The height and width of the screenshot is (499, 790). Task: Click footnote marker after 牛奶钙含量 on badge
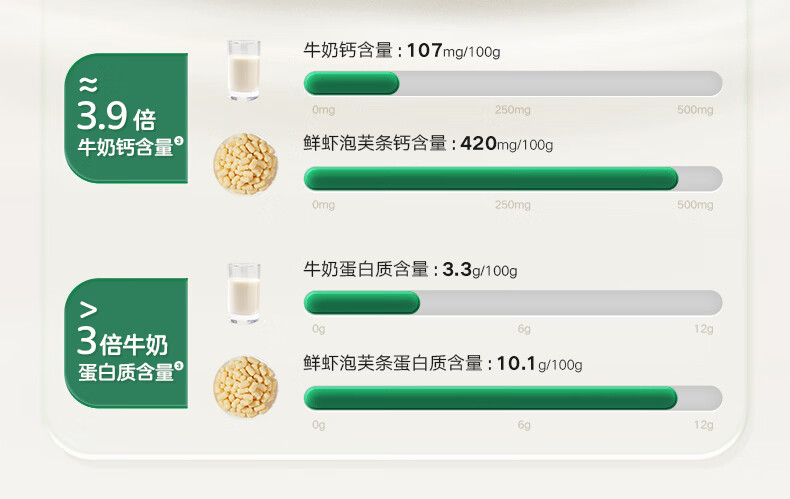click(x=179, y=143)
